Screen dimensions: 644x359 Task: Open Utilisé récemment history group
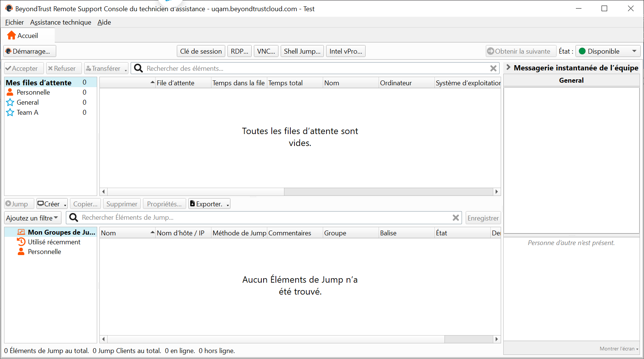click(54, 242)
